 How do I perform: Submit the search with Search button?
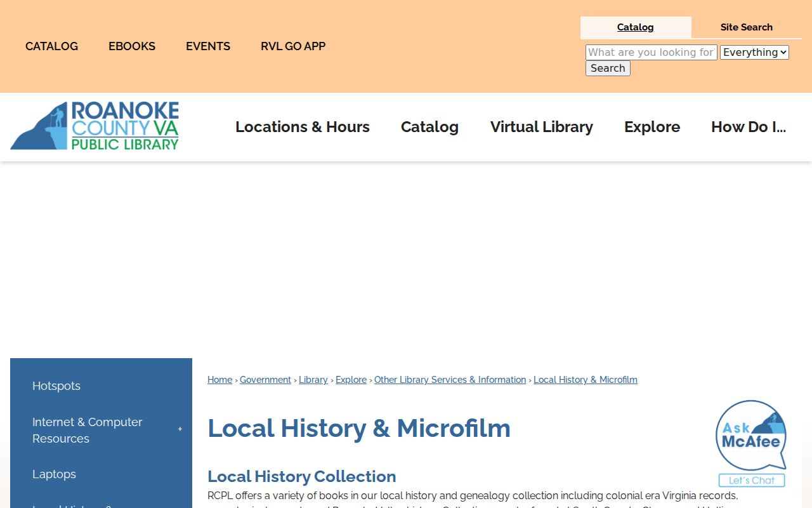point(608,69)
